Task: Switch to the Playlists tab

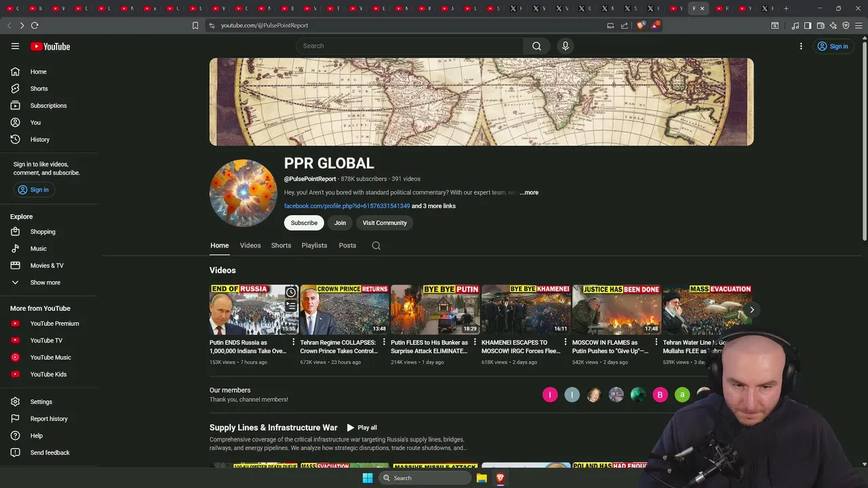Action: coord(314,245)
